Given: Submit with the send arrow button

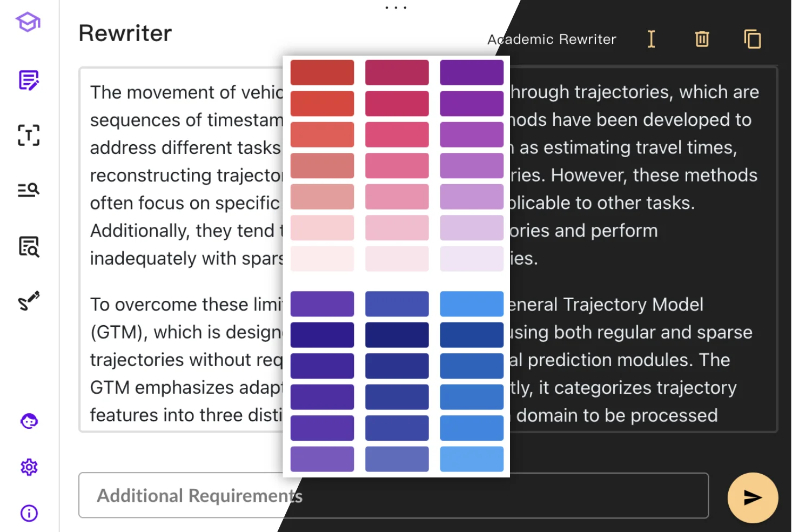Looking at the screenshot, I should pyautogui.click(x=752, y=497).
